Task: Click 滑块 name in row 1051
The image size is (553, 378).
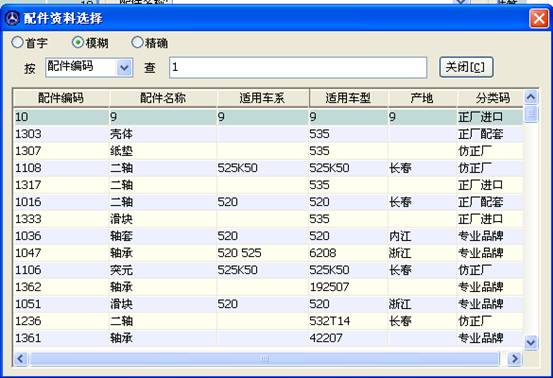Action: coord(121,304)
